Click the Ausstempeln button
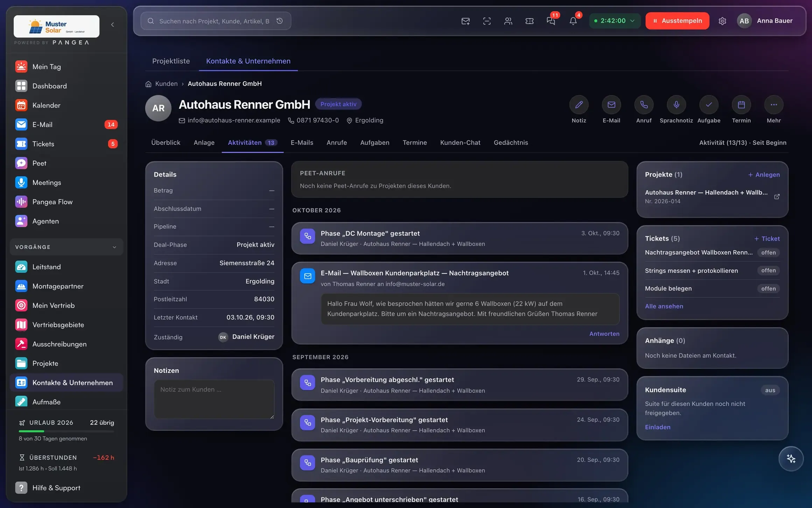The image size is (812, 508). [677, 21]
